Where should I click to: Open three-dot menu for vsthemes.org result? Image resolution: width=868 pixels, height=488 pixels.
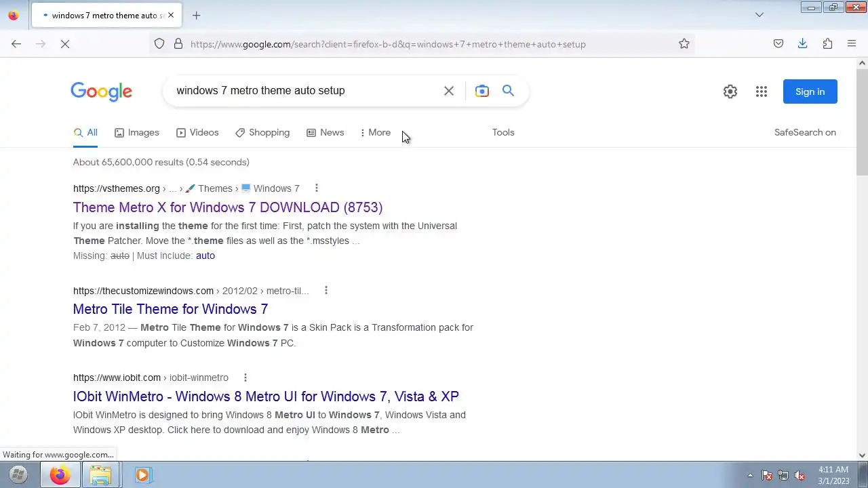click(316, 188)
